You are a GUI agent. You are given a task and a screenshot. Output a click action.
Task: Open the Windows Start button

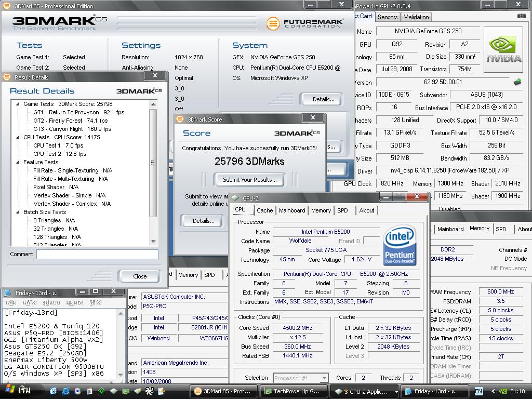pos(21,391)
